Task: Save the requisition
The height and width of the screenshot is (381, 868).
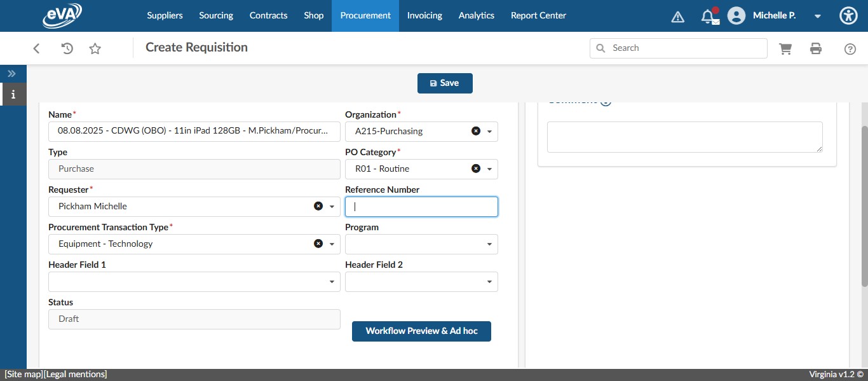Action: click(x=445, y=83)
